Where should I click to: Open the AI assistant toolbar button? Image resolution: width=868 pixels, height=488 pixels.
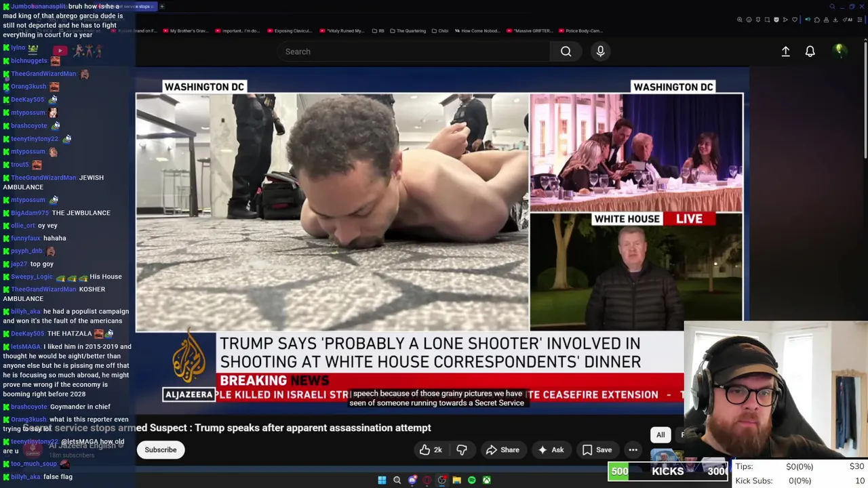point(848,20)
